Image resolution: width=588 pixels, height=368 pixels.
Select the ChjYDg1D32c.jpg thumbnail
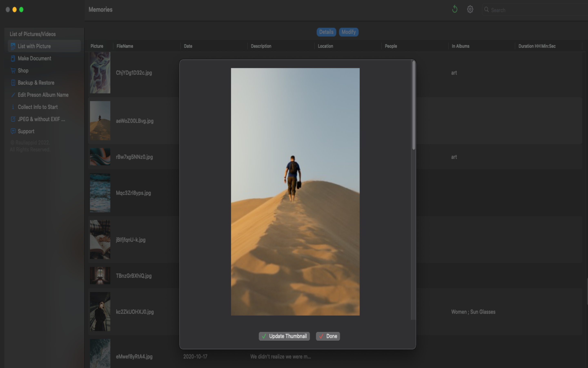point(100,73)
